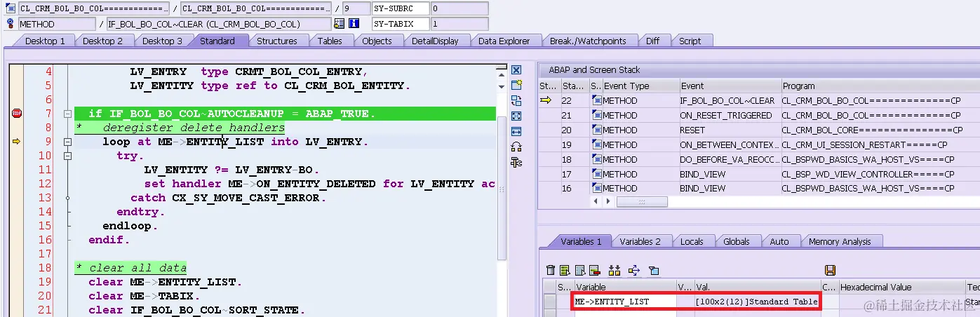Viewport: 980px width, 317px height.
Task: Switch to the Auto tab
Action: [x=779, y=241]
